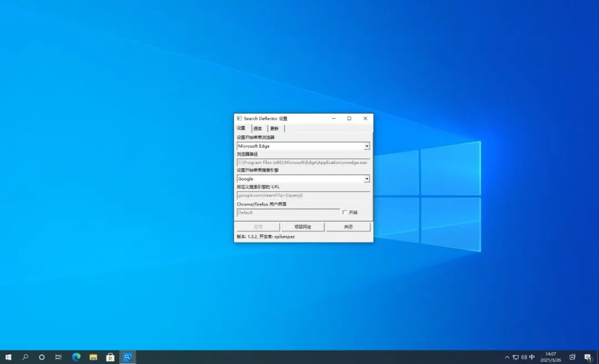Viewport: 599px width, 364px height.
Task: Open the notification center icon
Action: point(587,357)
